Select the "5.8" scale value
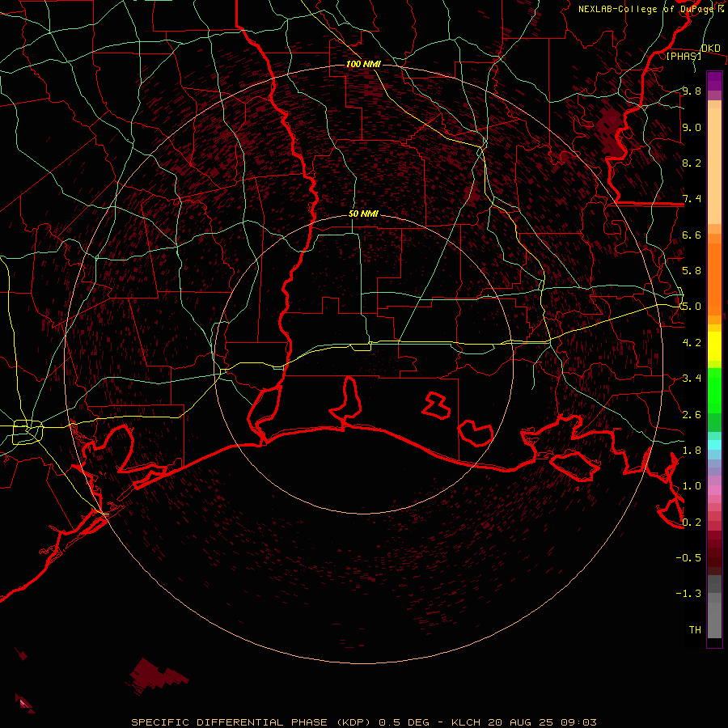This screenshot has width=728, height=728. (x=692, y=270)
